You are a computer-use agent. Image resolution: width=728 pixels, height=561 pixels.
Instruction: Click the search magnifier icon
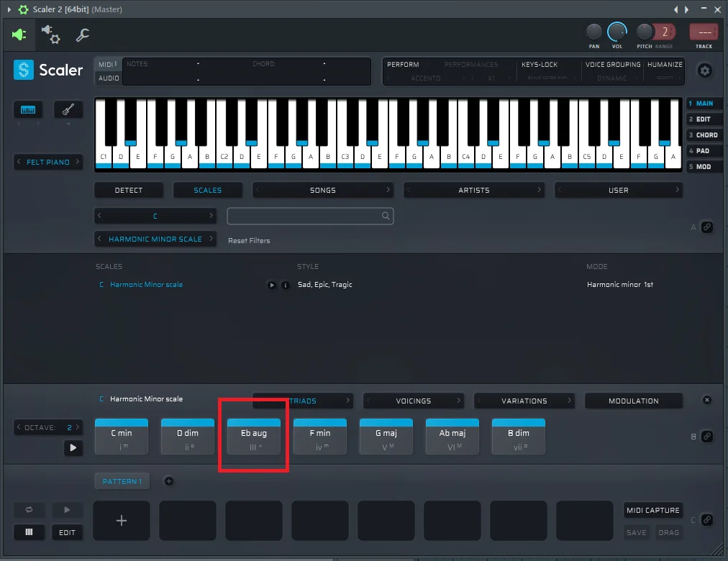(x=386, y=216)
